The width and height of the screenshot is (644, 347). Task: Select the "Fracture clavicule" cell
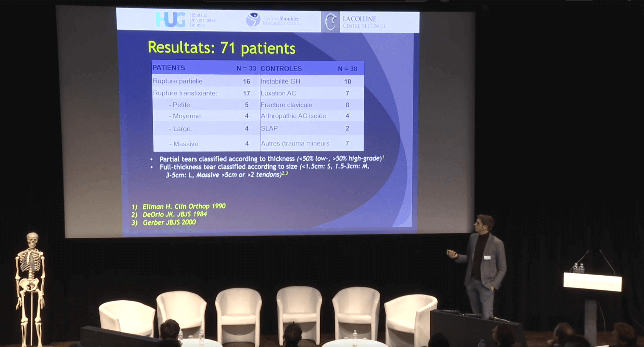click(x=286, y=105)
